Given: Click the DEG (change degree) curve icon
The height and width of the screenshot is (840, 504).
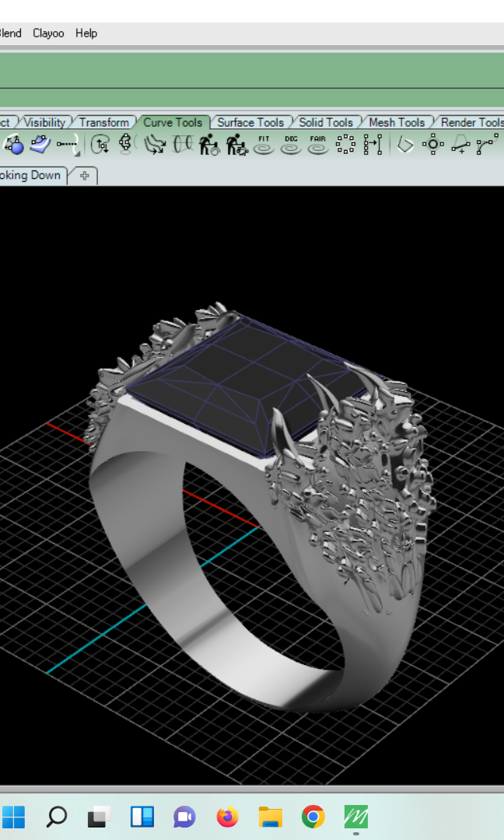Looking at the screenshot, I should pos(291,144).
